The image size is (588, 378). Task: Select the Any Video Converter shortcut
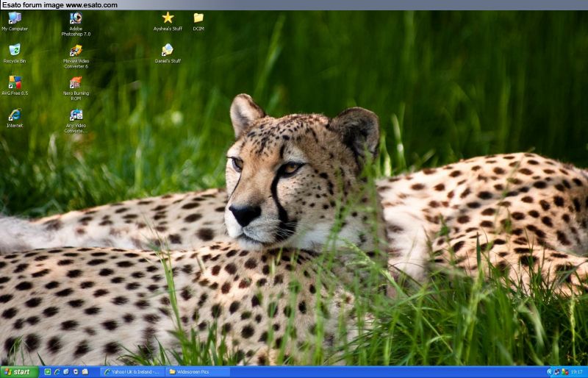click(76, 121)
